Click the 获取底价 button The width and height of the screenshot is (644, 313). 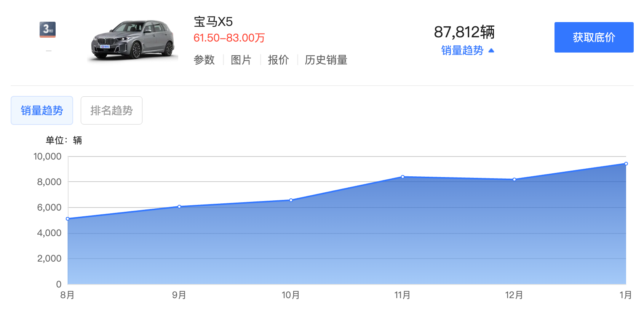(x=594, y=37)
